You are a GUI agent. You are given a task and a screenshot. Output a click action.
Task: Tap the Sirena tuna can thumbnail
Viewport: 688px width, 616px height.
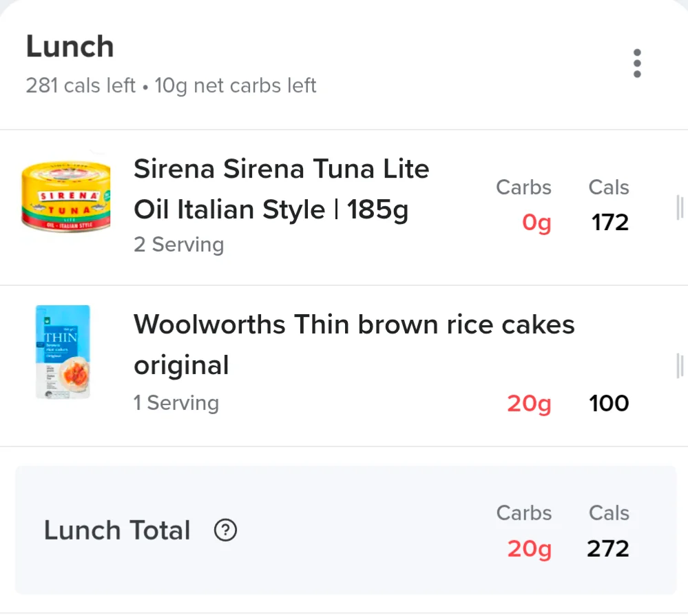pos(66,196)
